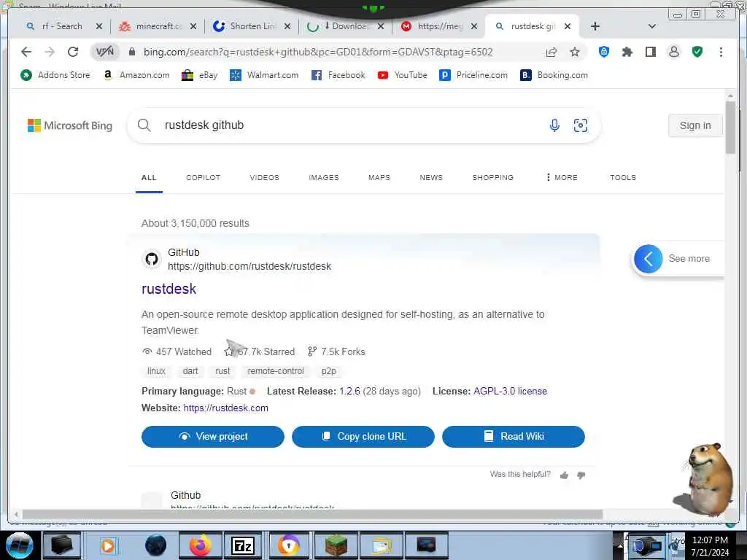
Task: Click the share page icon in address bar
Action: [551, 52]
